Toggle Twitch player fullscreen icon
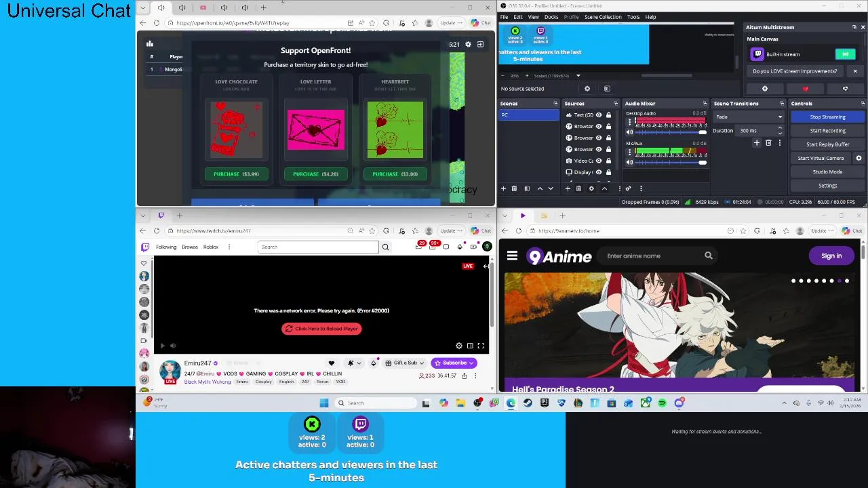The height and width of the screenshot is (488, 868). [481, 346]
